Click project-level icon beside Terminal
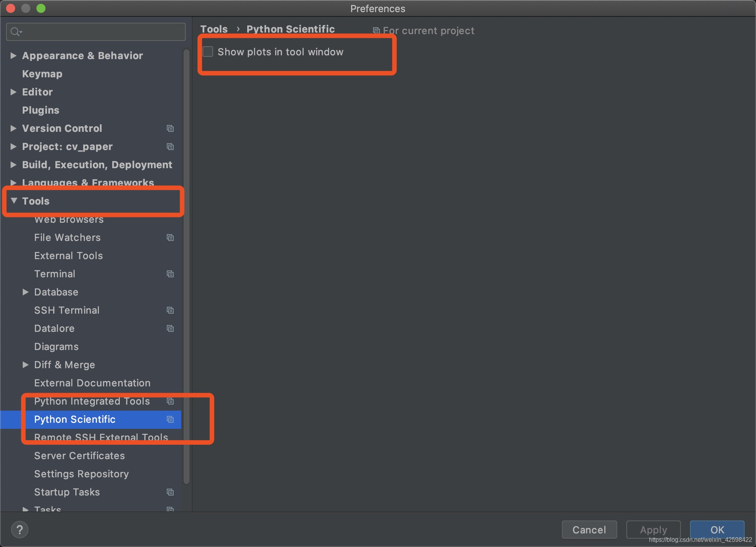This screenshot has width=756, height=547. tap(170, 274)
